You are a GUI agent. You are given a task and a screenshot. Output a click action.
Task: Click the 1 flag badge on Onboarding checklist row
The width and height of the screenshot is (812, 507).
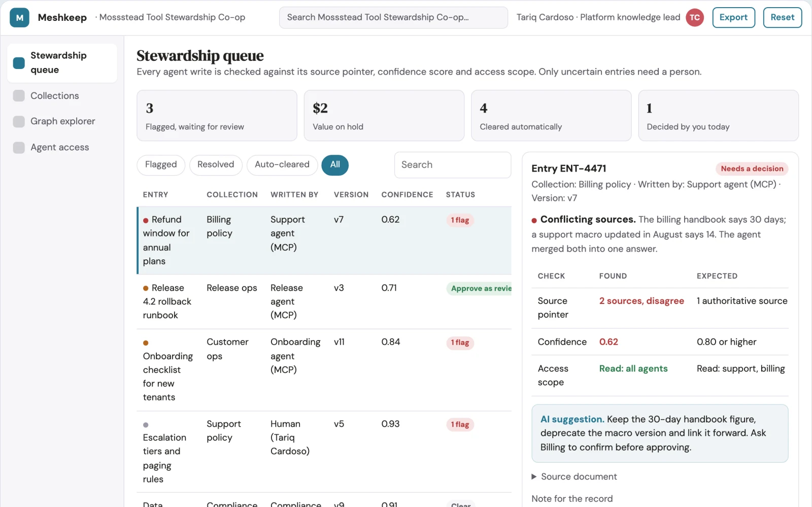pyautogui.click(x=460, y=343)
